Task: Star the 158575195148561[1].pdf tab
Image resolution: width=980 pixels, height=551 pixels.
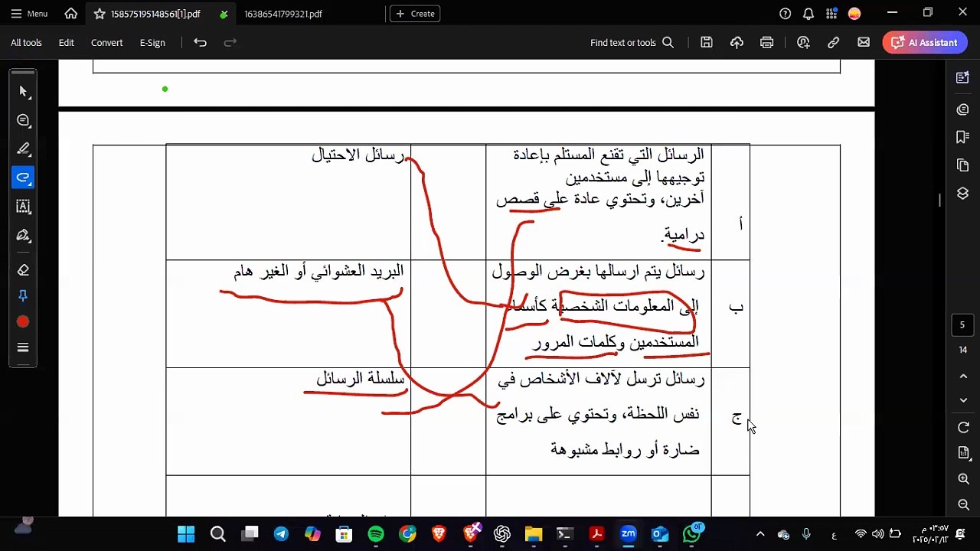Action: [99, 14]
